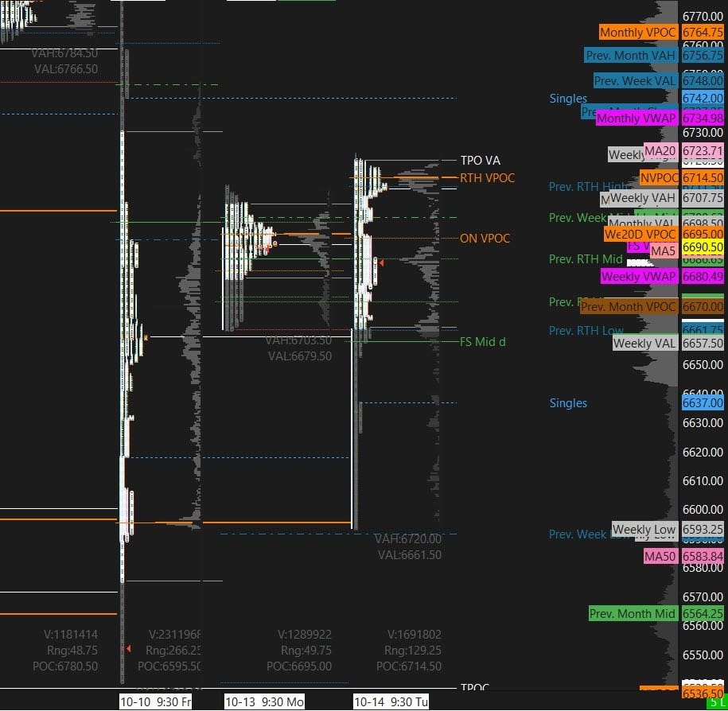This screenshot has height=711, width=728.
Task: Click the Weekly VWAP magenta label
Action: 638,277
